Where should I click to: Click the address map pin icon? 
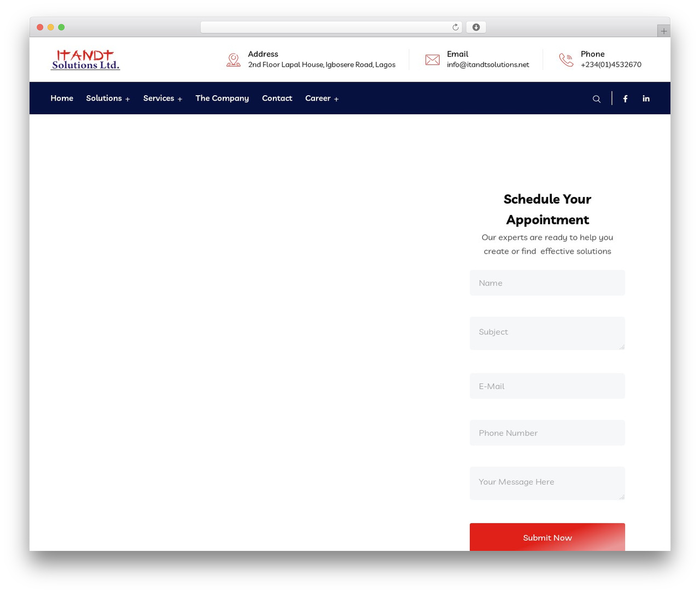[234, 60]
